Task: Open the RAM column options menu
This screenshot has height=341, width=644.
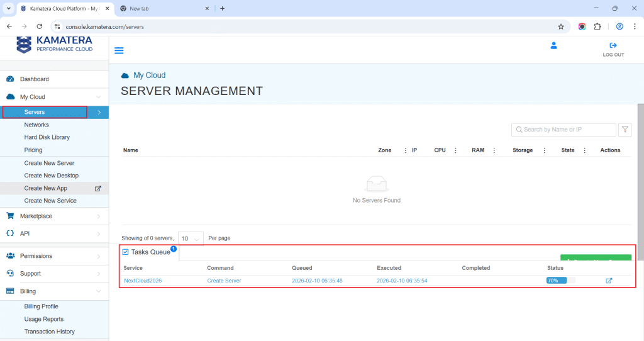Action: 494,150
